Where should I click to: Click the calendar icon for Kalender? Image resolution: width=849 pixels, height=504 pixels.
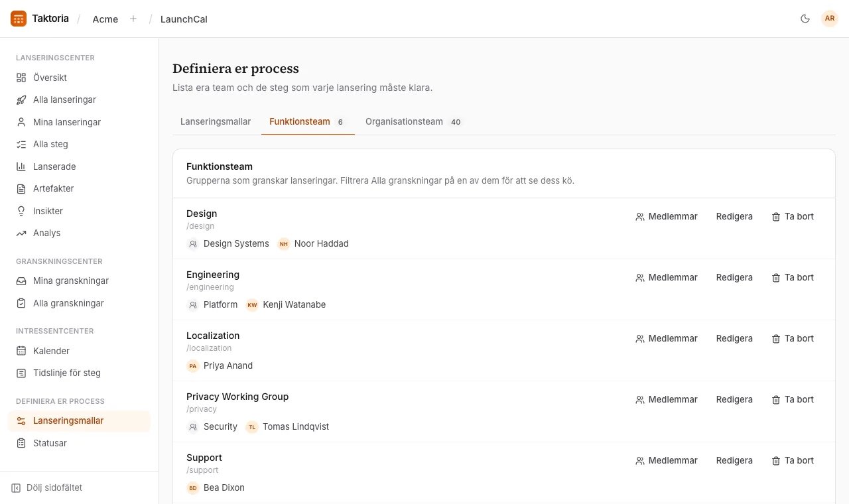click(21, 351)
